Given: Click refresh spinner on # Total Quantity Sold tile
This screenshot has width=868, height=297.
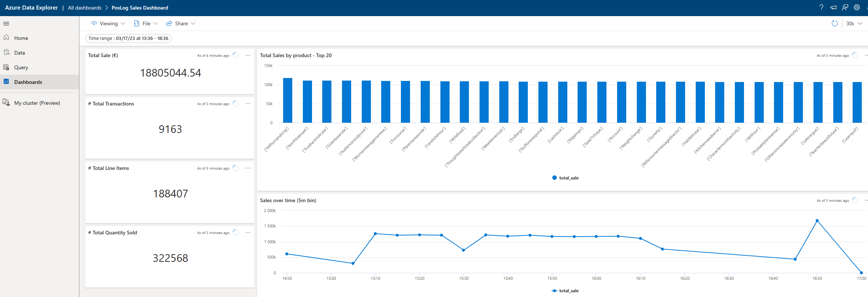Looking at the screenshot, I should [236, 233].
